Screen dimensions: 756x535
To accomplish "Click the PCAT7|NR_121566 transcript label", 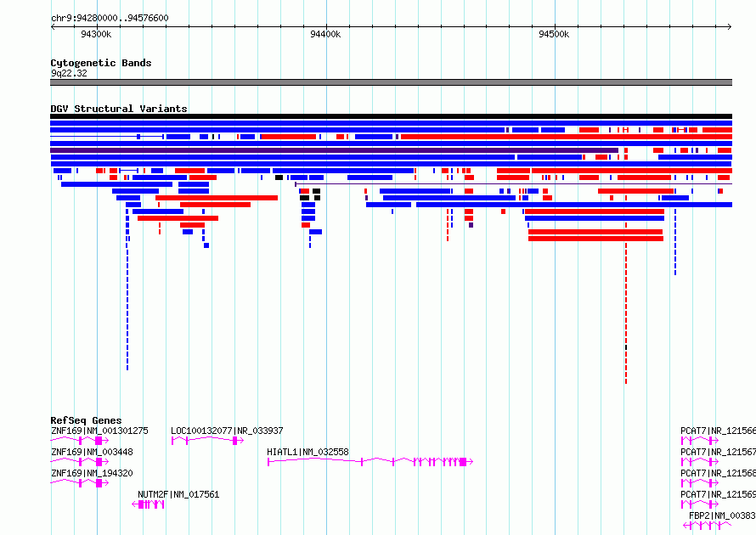I will [718, 431].
